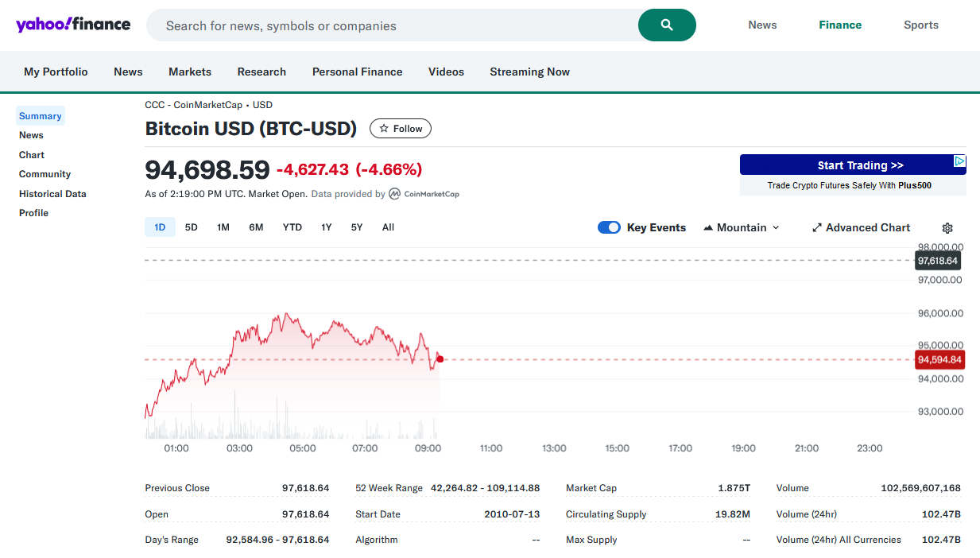Viewport: 980px width, 558px height.
Task: Select the 5D time range
Action: tap(192, 227)
